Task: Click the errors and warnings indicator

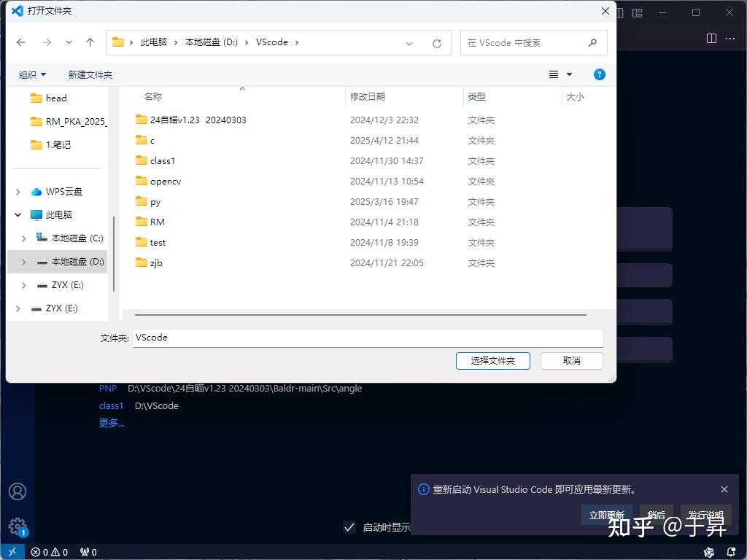Action: (x=48, y=552)
